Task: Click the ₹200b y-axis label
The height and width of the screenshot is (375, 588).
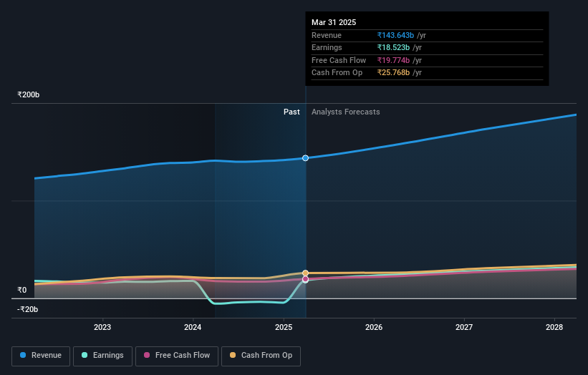Action: 29,94
